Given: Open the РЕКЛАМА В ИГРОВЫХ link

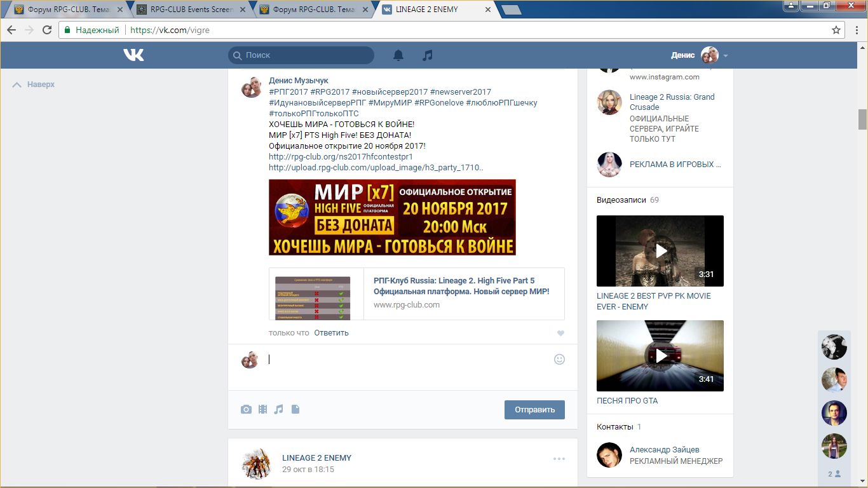Looking at the screenshot, I should coord(675,164).
